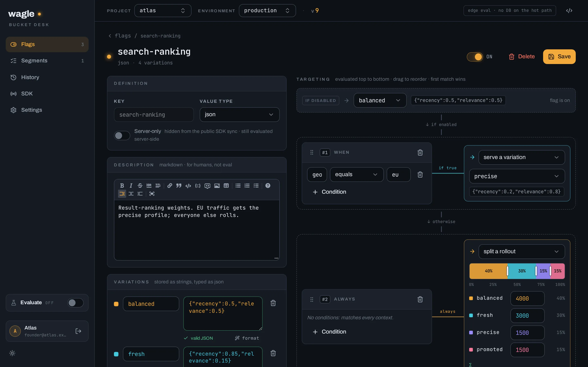Click the Save button
The image size is (588, 367).
tap(559, 56)
